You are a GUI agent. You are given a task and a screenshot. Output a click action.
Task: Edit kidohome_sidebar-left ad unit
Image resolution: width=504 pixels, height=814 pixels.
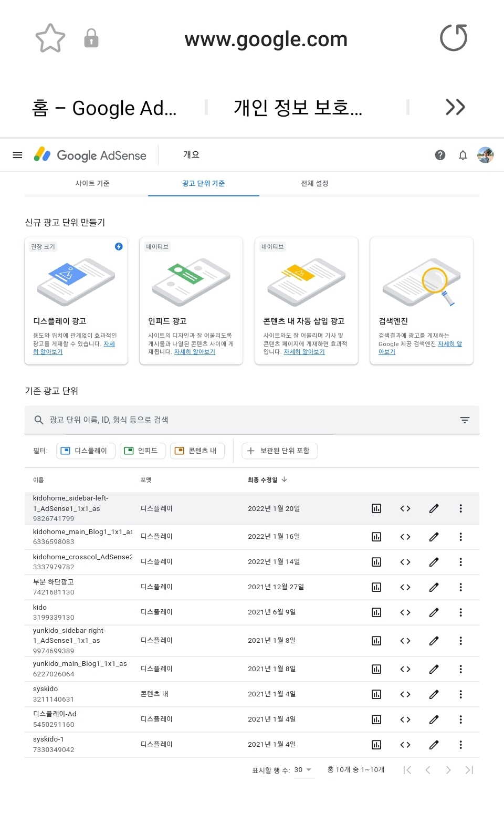click(x=434, y=508)
